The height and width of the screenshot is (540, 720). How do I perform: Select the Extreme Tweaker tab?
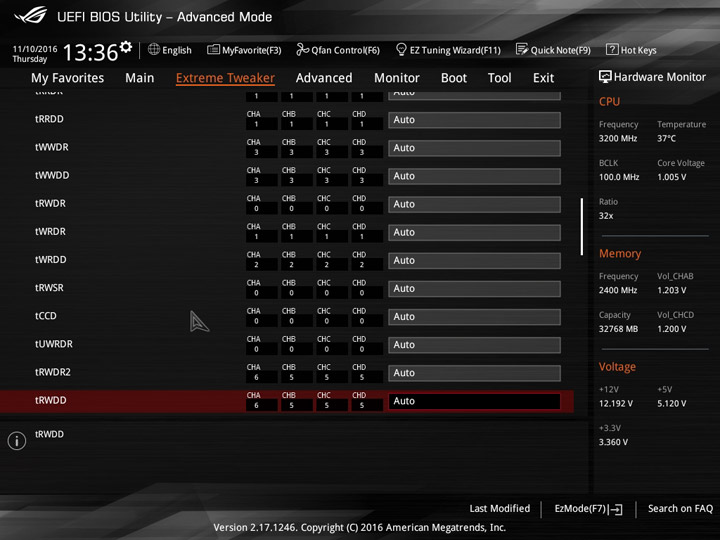pos(225,78)
